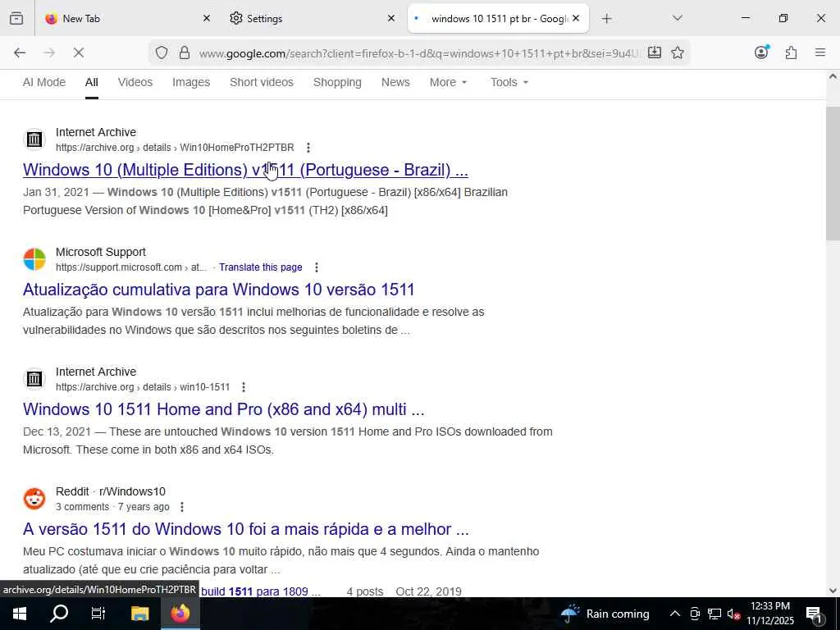Open tracking protection shield icon
840x630 pixels.
[162, 52]
